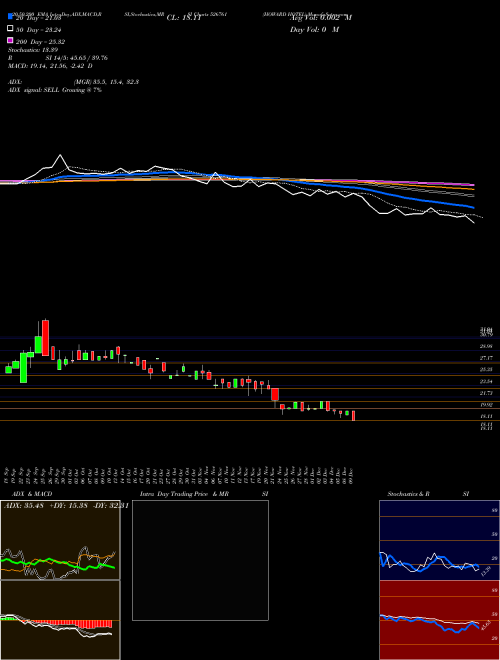Click the 'Stochastics & R' panel title

pos(409,494)
